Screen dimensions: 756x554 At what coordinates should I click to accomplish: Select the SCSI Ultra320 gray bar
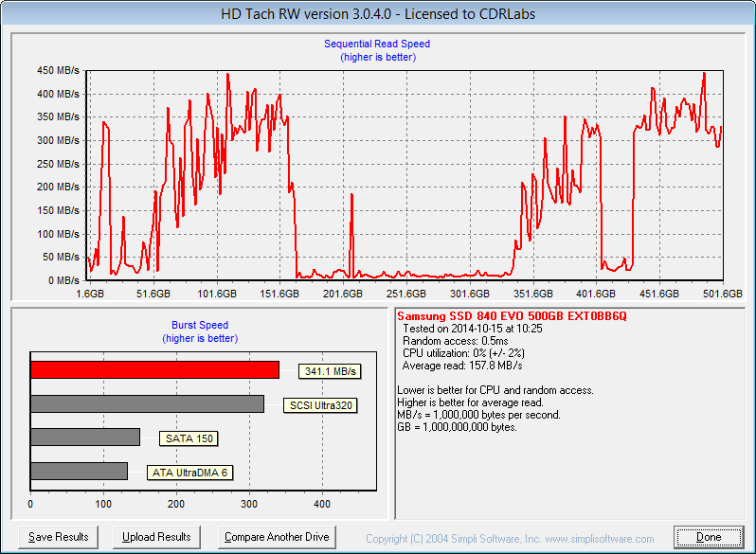(147, 403)
